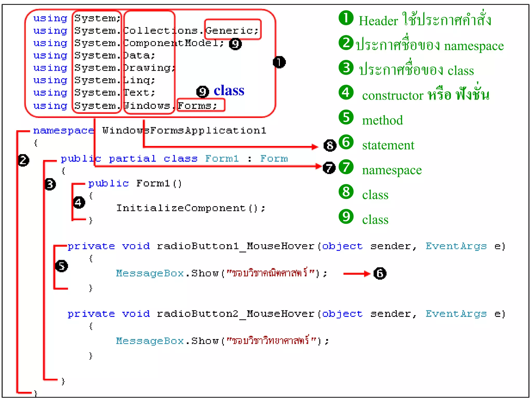Click black marker 3 beside class bracket
532x399 pixels.
click(50, 184)
